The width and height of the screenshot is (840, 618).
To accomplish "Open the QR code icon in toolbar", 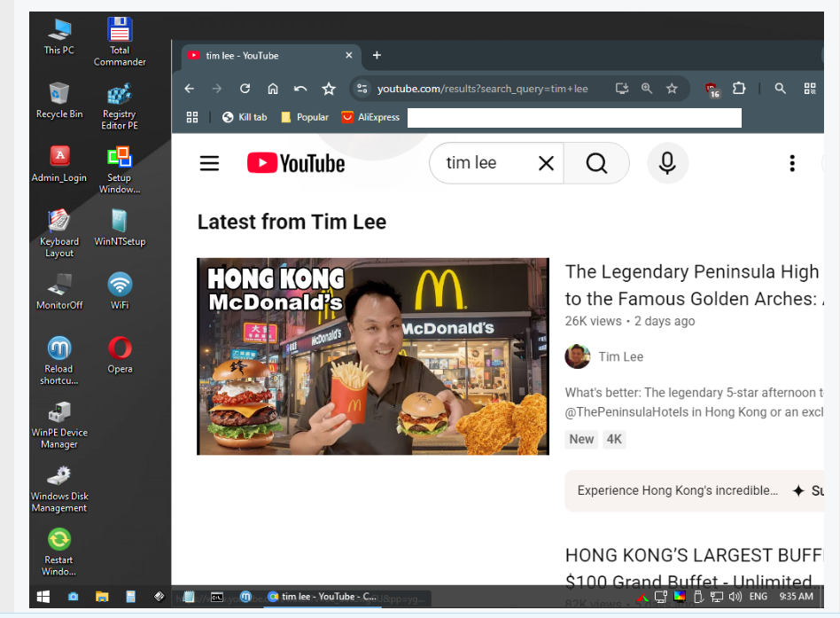I will pos(810,89).
